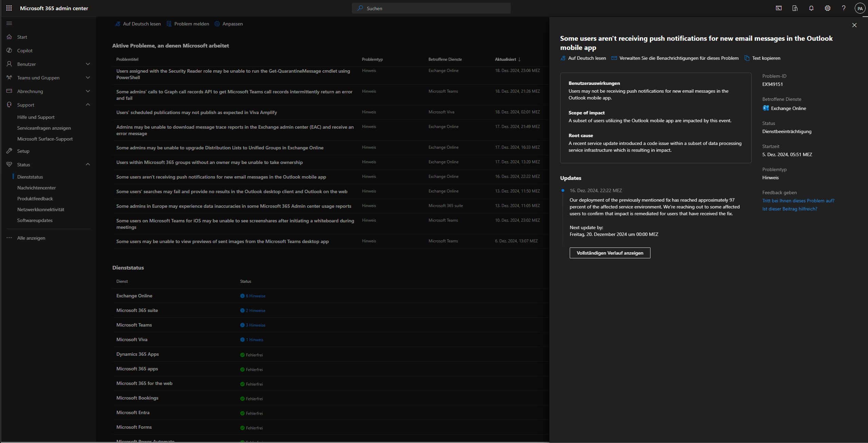Open Hilfe und Support

(x=36, y=117)
